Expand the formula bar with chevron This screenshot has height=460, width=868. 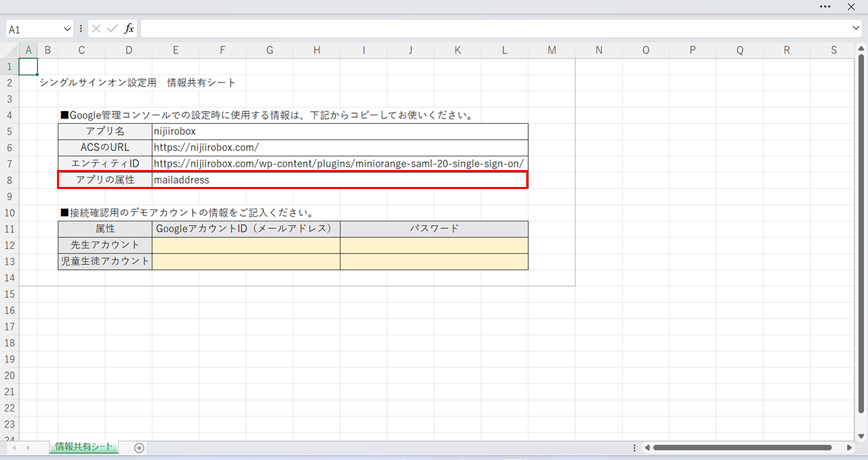856,28
